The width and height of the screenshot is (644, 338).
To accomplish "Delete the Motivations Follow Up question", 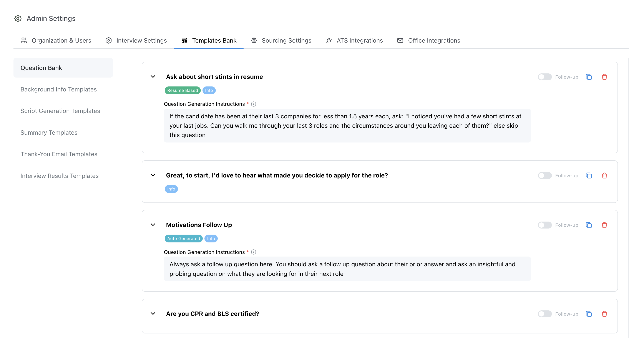I will (604, 225).
